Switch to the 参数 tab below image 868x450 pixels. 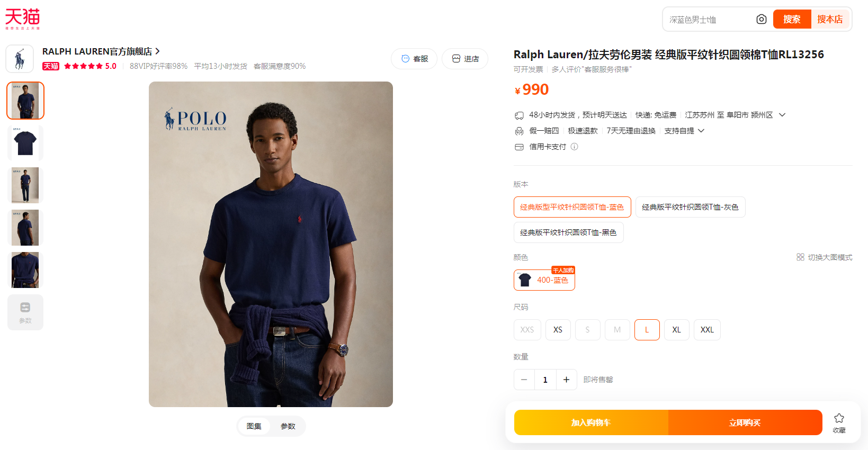pos(288,426)
